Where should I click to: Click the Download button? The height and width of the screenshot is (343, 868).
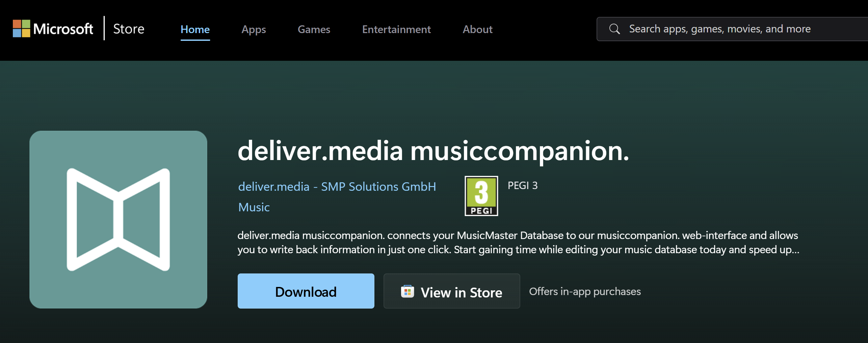306,291
